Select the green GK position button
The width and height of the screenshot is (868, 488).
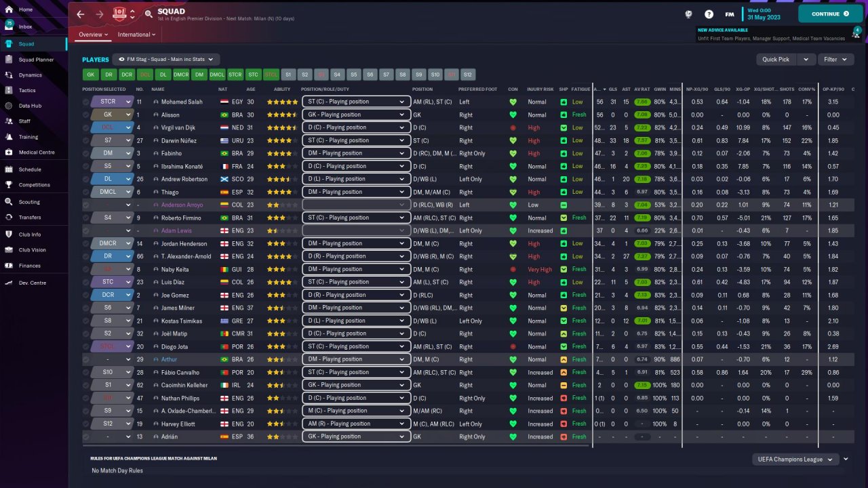tap(91, 75)
